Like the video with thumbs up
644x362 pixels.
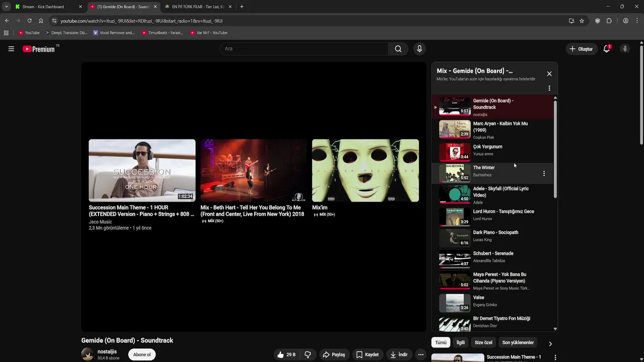(x=286, y=354)
